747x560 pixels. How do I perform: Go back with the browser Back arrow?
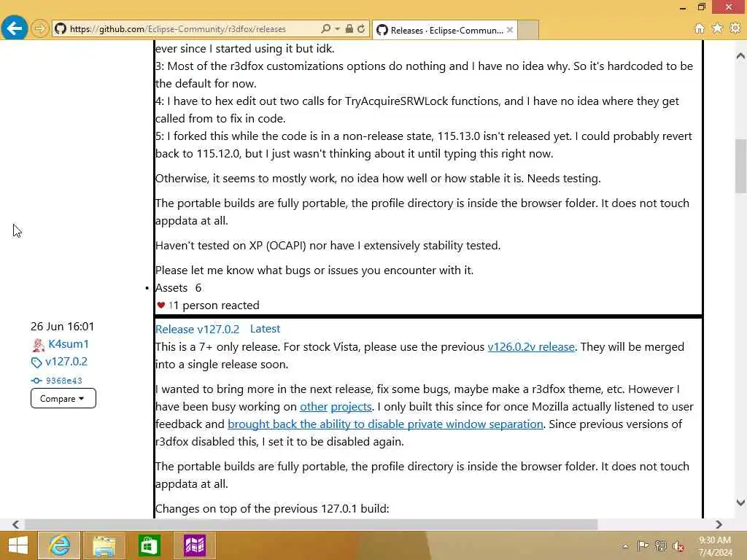coord(15,28)
